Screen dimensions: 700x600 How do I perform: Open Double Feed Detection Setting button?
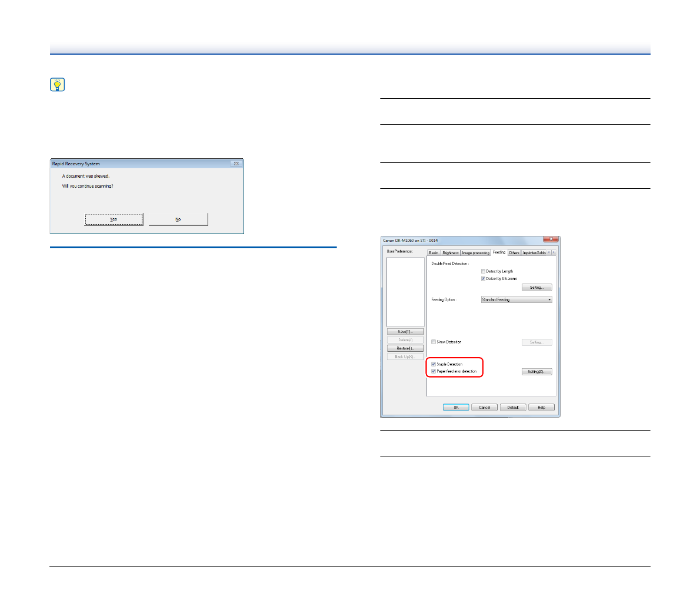[x=536, y=288]
